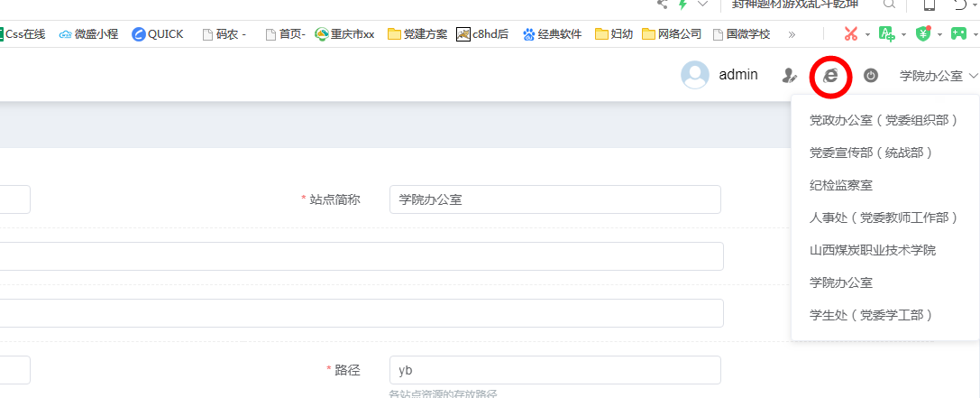Screen dimensions: 980x398
Task: Open the 经典软件 bookmark
Action: coord(552,33)
